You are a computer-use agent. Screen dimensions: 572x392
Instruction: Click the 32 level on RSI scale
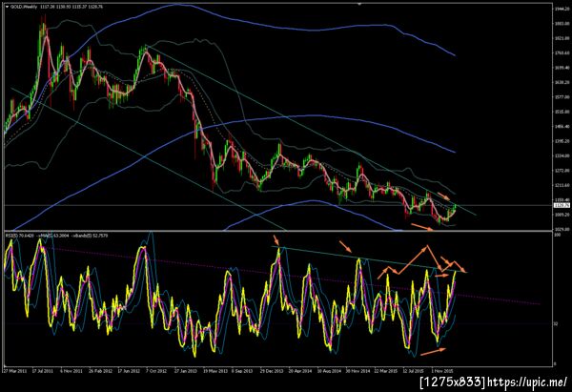[556, 323]
